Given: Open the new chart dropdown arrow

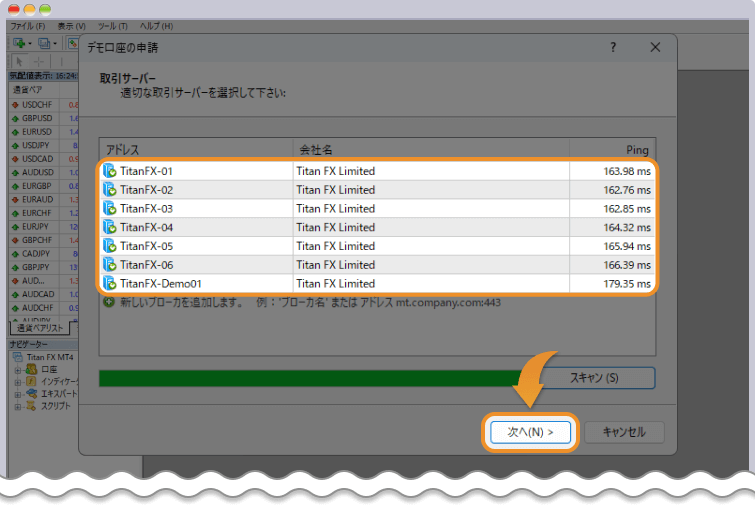Looking at the screenshot, I should tap(30, 44).
